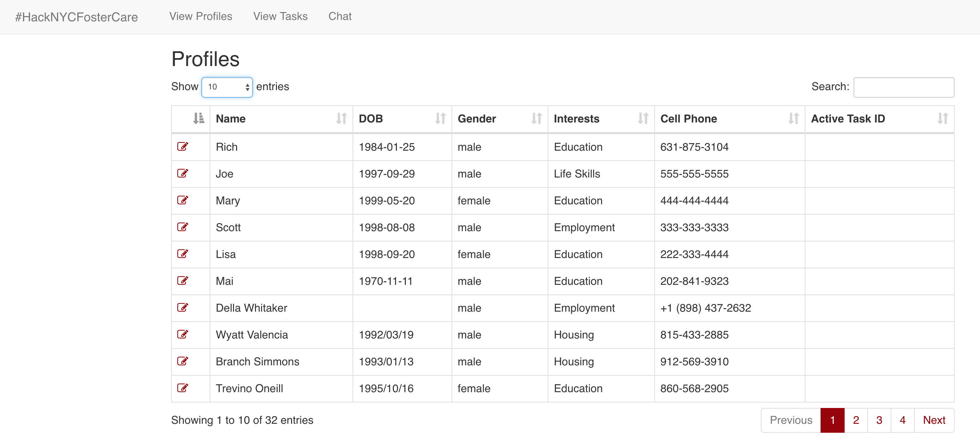Image resolution: width=980 pixels, height=441 pixels.
Task: Click the #HackNYCFosterCare brand link
Action: (x=77, y=17)
